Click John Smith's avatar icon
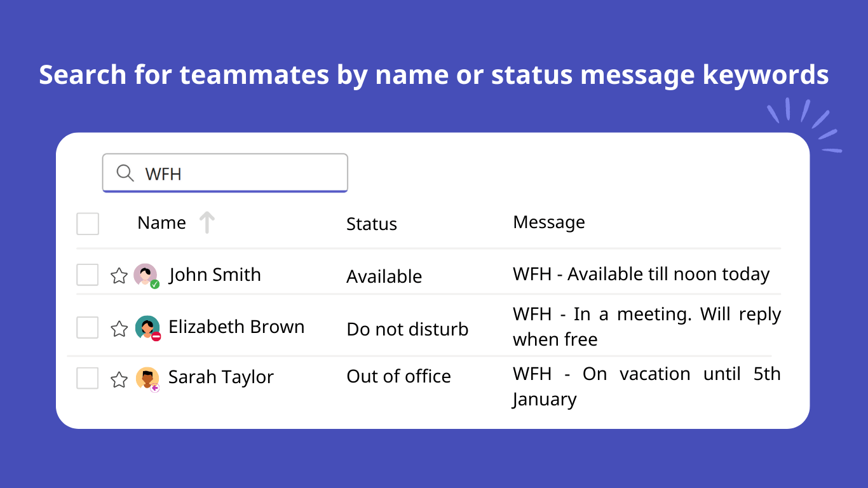 [x=146, y=274]
